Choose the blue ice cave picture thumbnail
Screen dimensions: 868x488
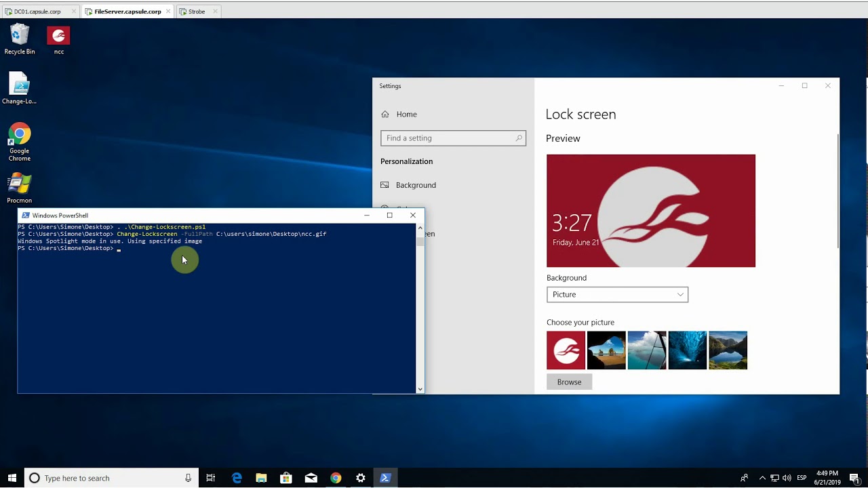click(688, 350)
